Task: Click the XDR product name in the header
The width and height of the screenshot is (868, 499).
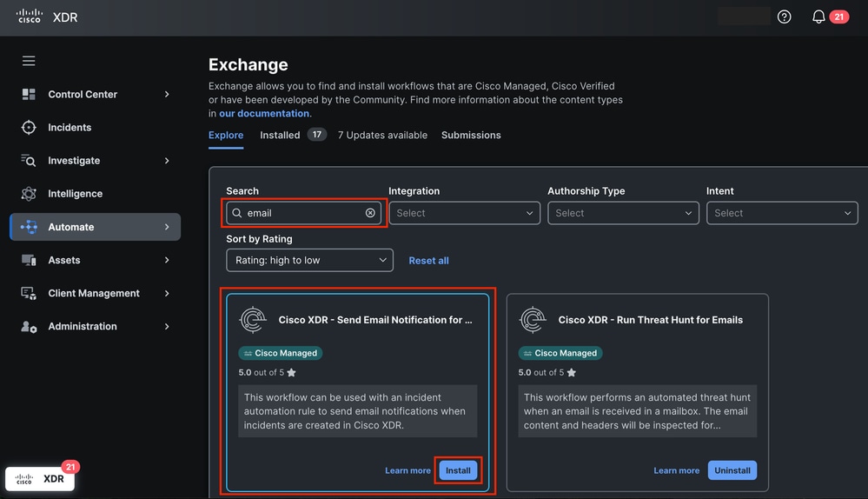Action: 65,17
